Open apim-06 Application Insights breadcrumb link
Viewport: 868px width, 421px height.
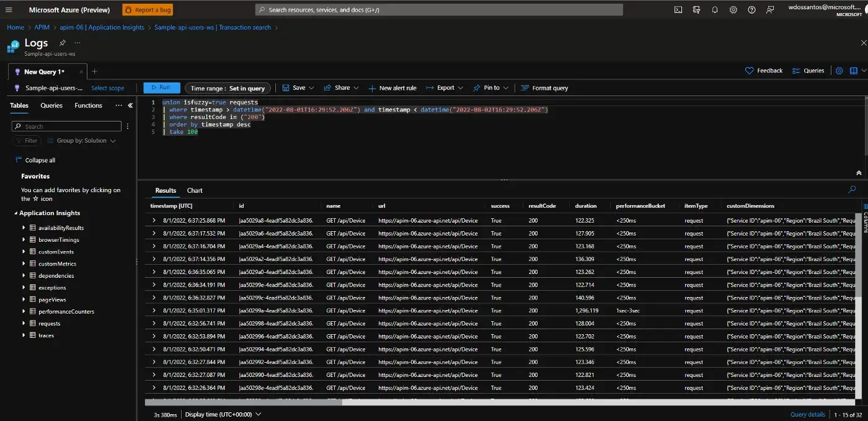(x=102, y=27)
